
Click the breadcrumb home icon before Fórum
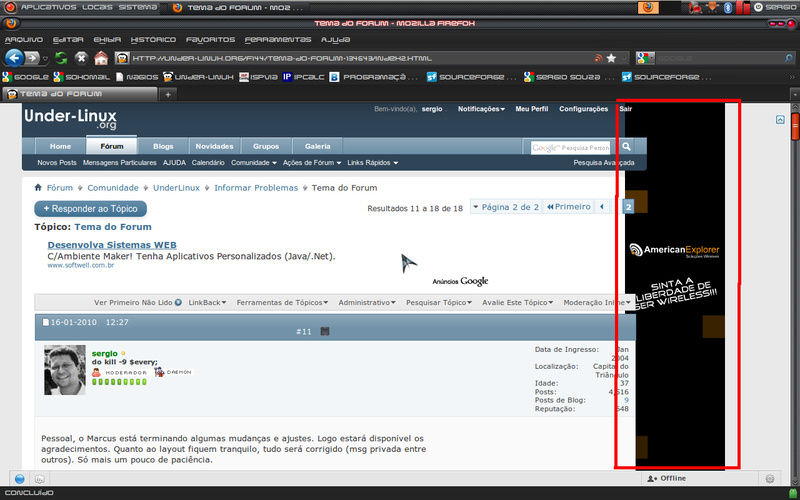click(38, 188)
